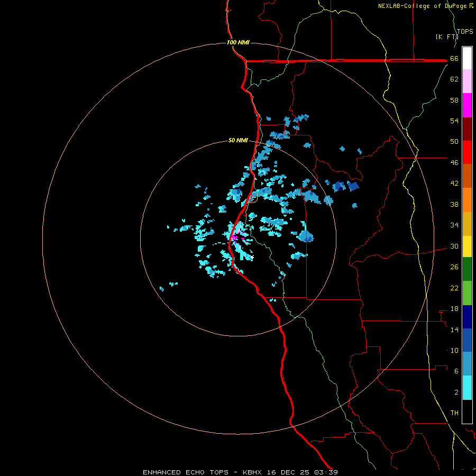Click the light pink 62 K FT swatch
This screenshot has height=476, width=476.
tap(467, 81)
